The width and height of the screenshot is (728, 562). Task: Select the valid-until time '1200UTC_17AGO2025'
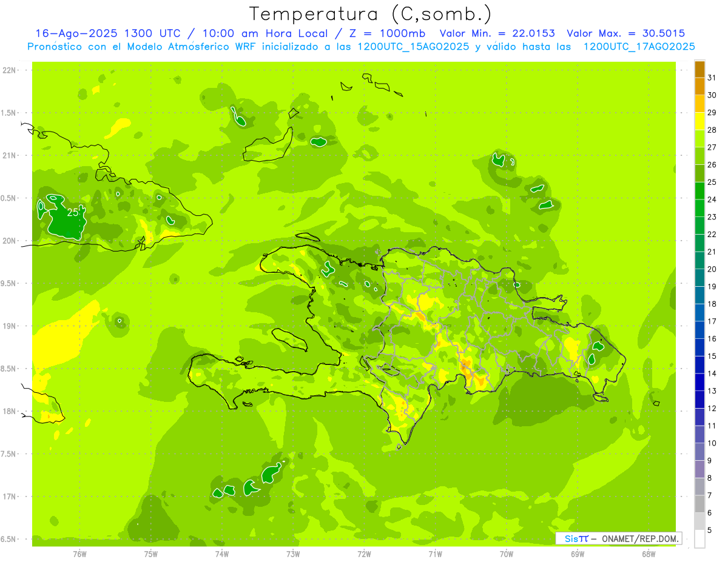(x=639, y=47)
